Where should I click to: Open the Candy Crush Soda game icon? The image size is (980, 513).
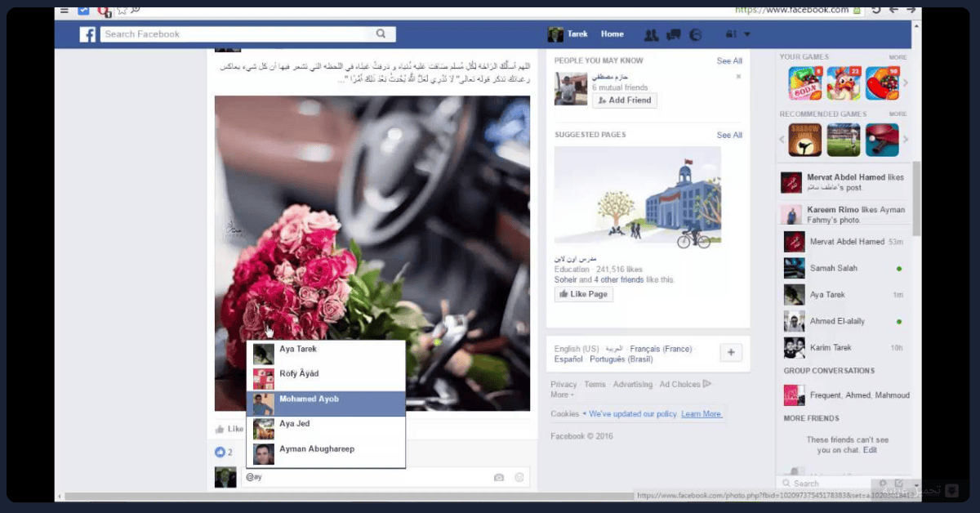[804, 83]
